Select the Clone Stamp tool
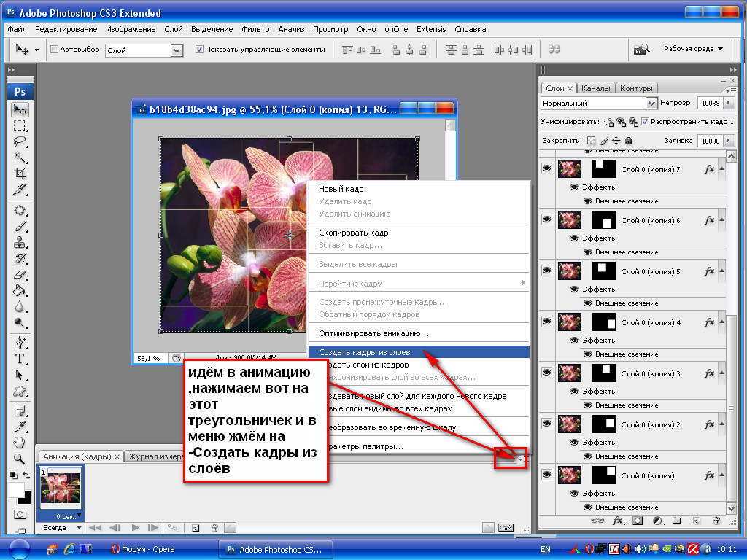 [x=20, y=242]
